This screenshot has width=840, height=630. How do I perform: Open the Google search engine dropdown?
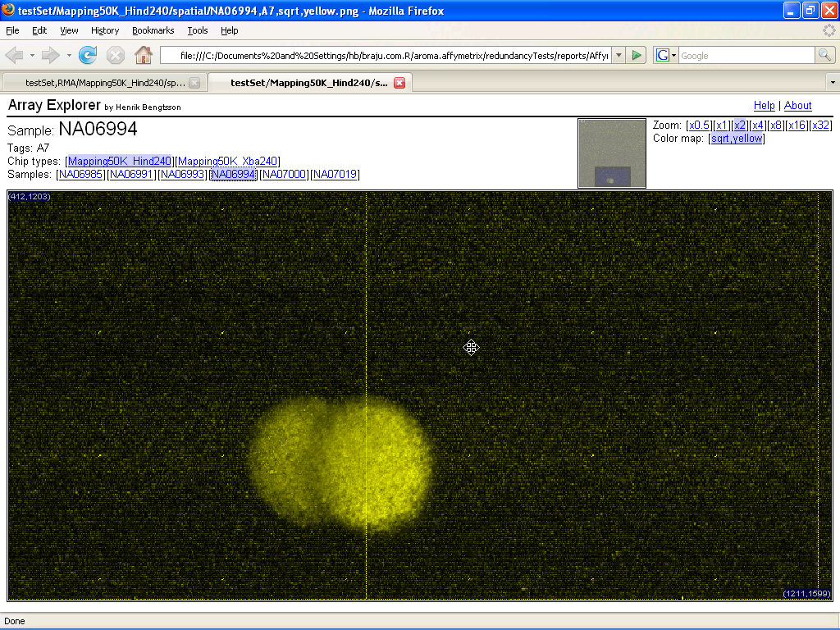665,56
